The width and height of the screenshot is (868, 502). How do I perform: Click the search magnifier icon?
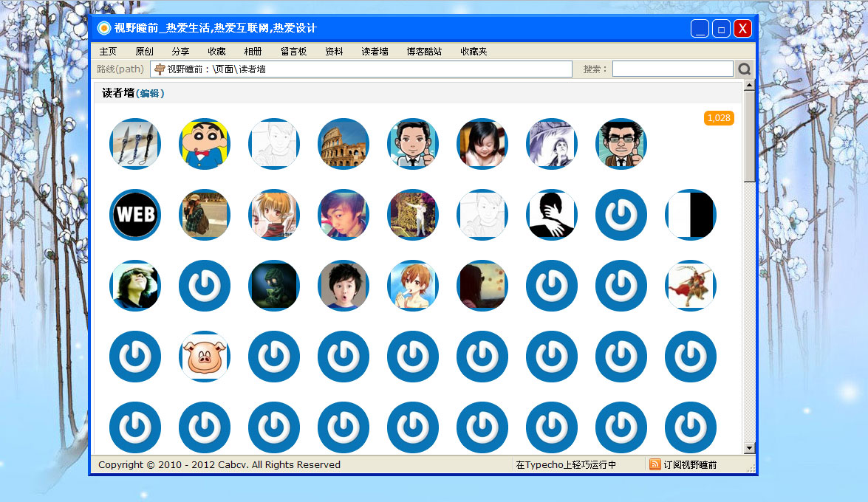[x=744, y=69]
